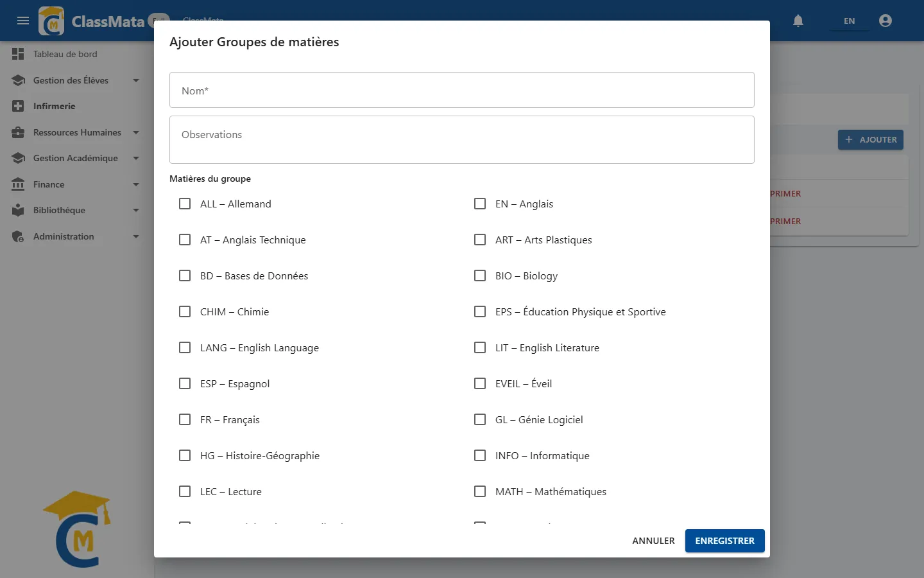Screen dimensions: 924x578
Task: Click the Gestion Académique cap icon
Action: (18, 158)
